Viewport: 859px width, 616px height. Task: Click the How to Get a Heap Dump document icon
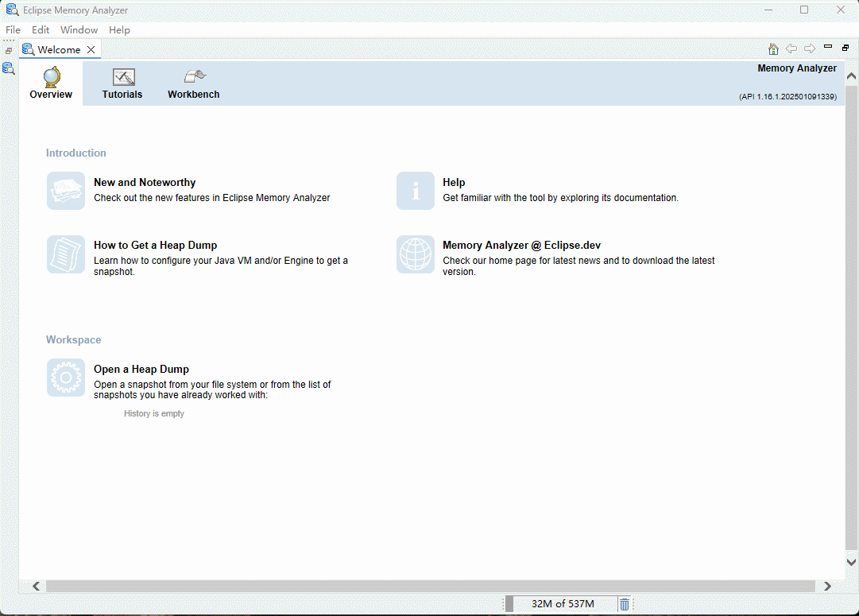pos(66,254)
